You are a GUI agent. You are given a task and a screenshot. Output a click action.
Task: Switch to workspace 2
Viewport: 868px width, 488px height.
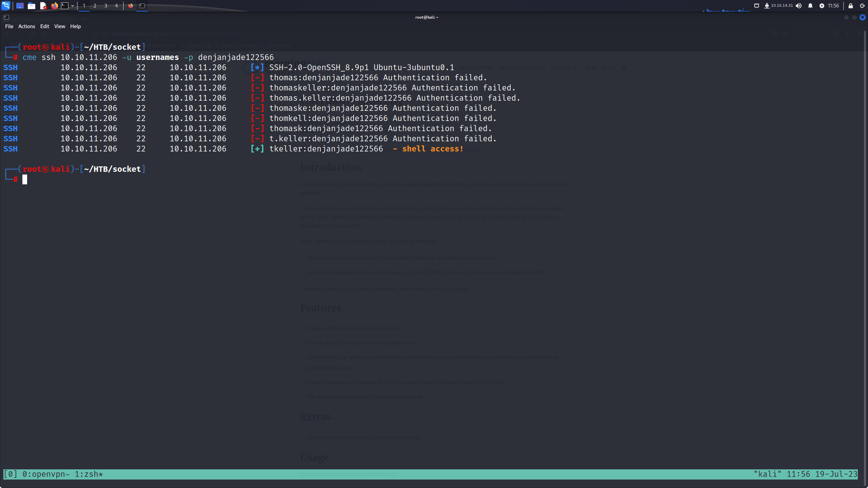95,6
